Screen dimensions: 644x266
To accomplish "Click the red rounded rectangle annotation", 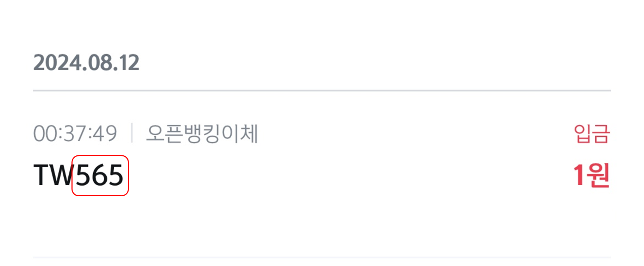I will click(x=100, y=175).
